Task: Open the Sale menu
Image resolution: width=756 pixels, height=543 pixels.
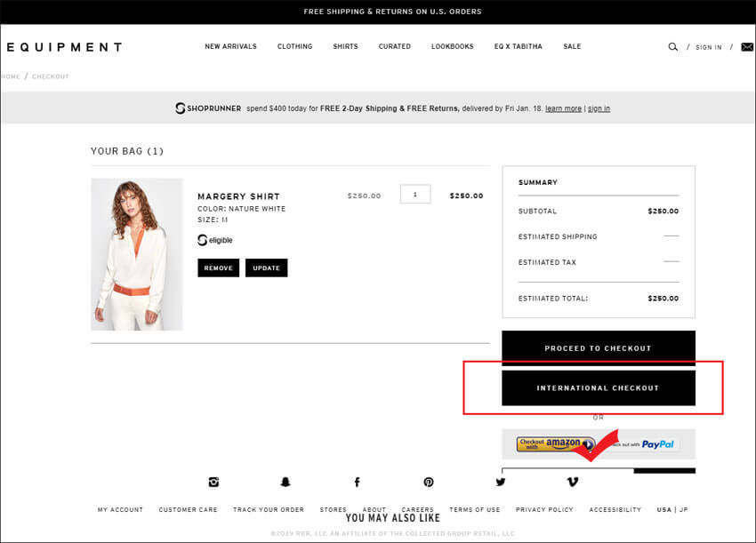Action: tap(572, 46)
